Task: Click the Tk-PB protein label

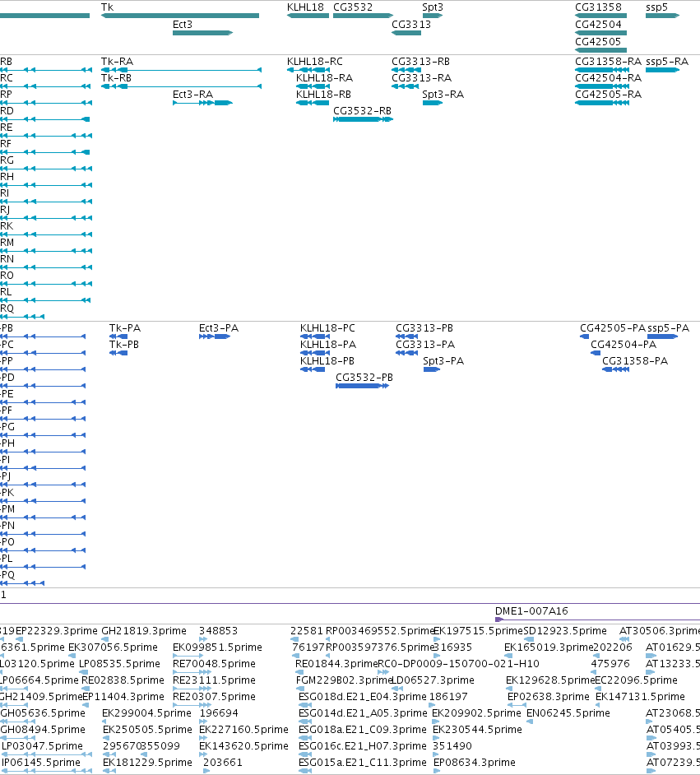Action: click(124, 345)
